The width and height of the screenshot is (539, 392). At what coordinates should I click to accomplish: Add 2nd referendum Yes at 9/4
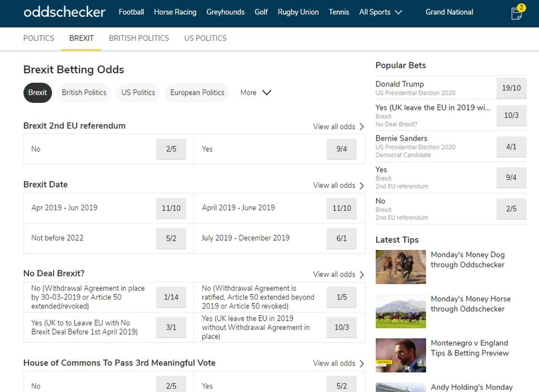(x=341, y=149)
